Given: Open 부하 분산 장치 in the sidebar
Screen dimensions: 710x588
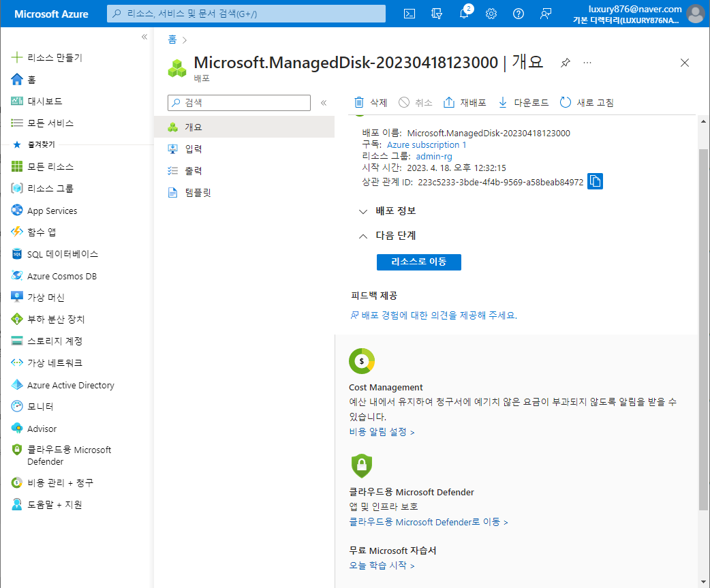Looking at the screenshot, I should 48,319.
